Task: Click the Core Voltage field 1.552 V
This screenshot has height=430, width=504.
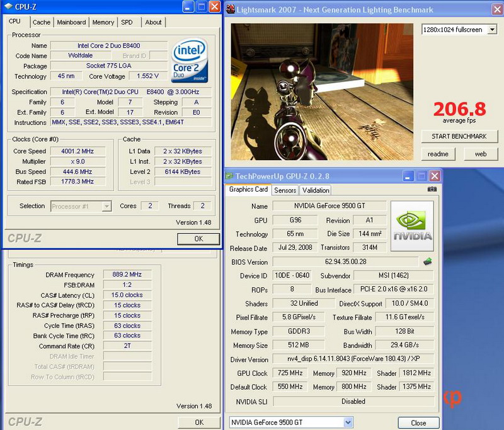Action: (148, 76)
